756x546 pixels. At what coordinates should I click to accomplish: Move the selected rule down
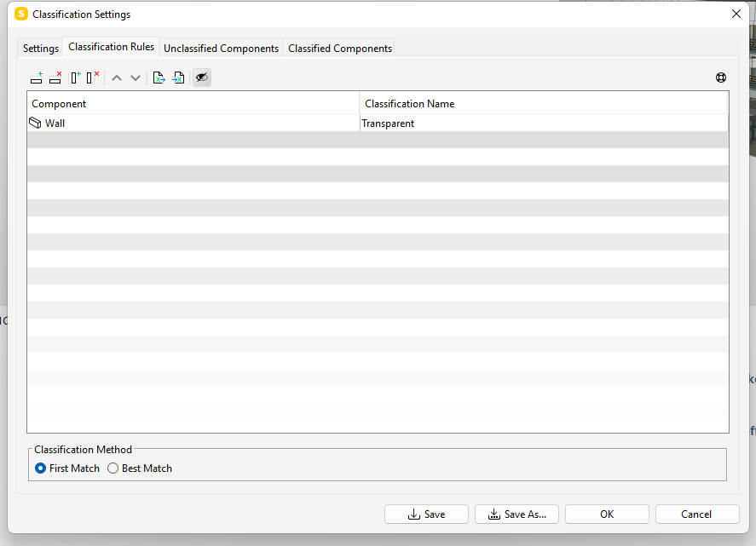tap(136, 78)
